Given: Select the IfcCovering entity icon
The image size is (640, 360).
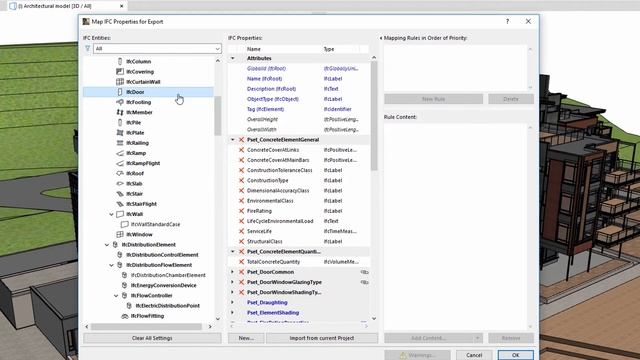Looking at the screenshot, I should click(120, 71).
